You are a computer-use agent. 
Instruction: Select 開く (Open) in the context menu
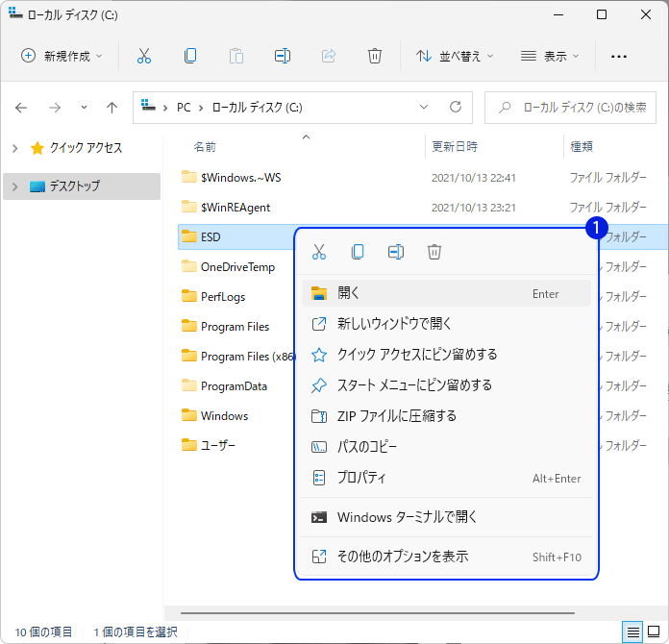pyautogui.click(x=446, y=293)
